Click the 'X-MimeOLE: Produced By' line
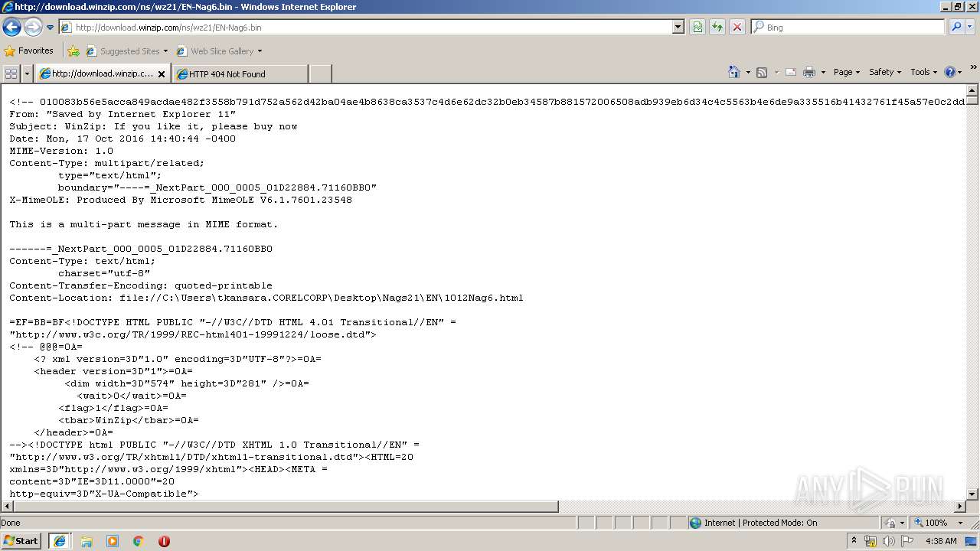980x551 pixels. pos(181,200)
